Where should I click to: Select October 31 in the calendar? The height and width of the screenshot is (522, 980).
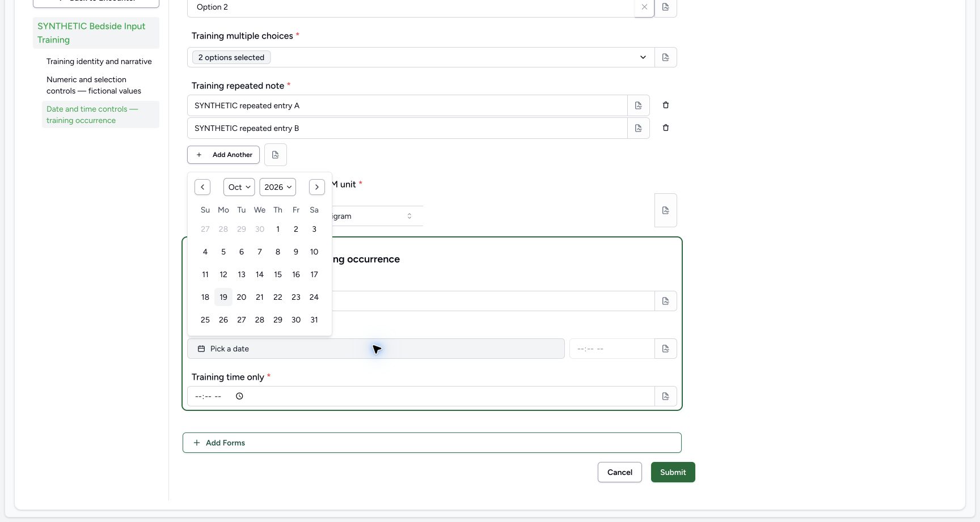[314, 320]
